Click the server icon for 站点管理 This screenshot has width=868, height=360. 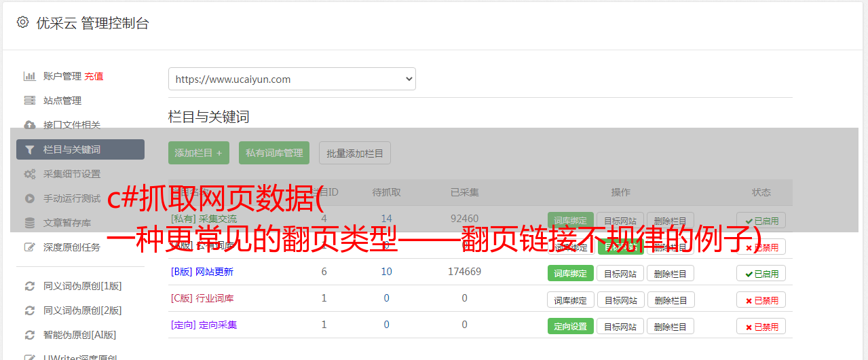pos(29,101)
